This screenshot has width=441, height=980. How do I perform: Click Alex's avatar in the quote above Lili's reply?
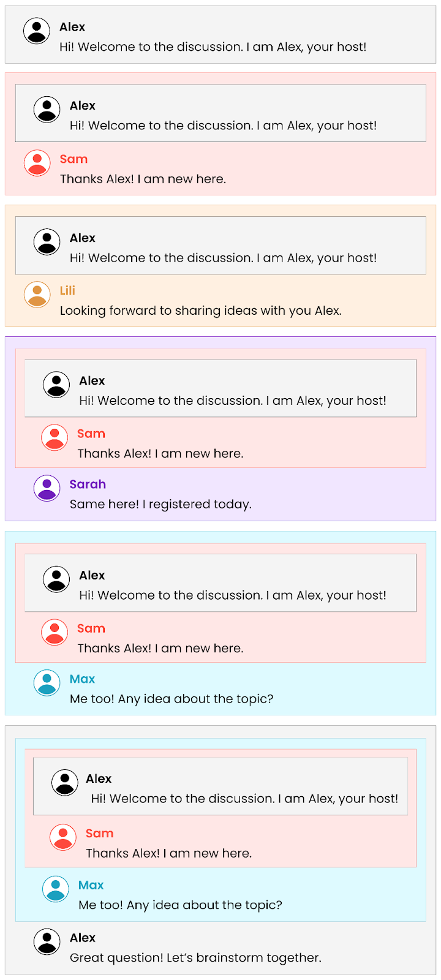point(47,242)
